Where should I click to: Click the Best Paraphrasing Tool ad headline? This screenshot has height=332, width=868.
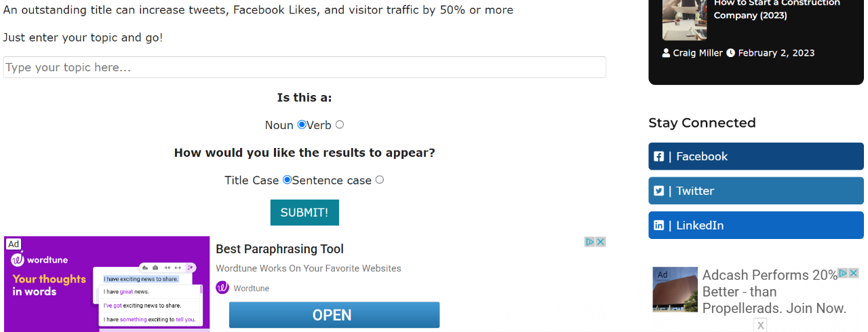279,249
